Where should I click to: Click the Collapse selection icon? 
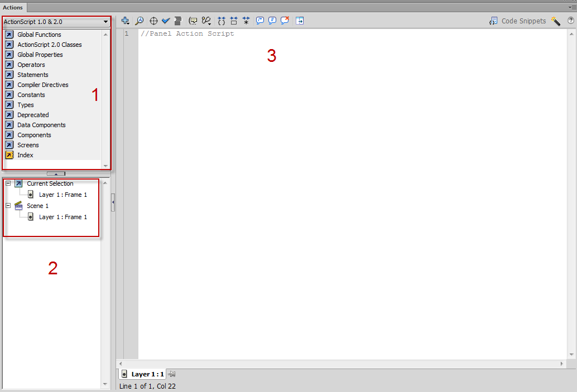coord(234,21)
